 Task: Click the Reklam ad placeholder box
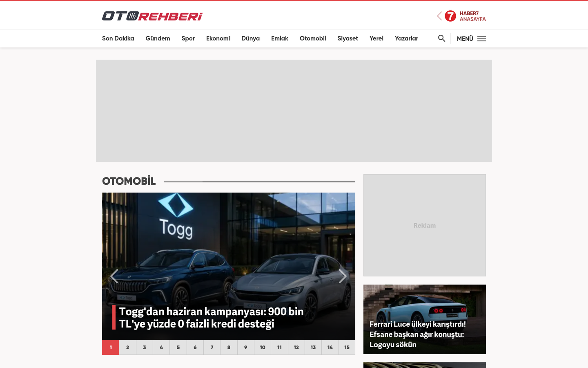click(425, 225)
